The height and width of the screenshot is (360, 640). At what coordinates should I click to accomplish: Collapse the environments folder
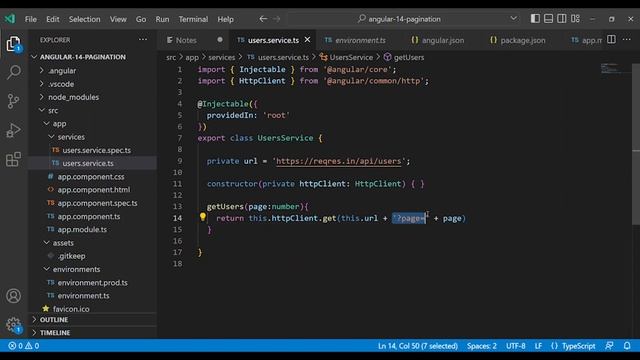tap(92, 269)
